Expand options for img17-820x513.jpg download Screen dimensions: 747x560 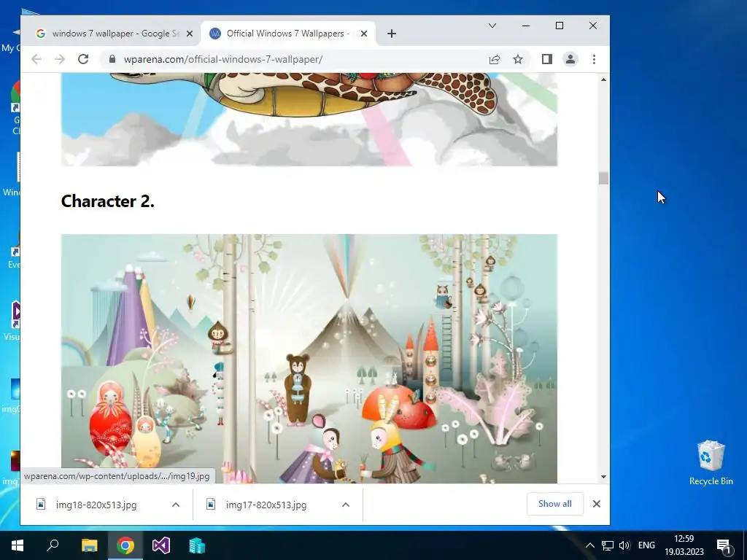point(346,505)
